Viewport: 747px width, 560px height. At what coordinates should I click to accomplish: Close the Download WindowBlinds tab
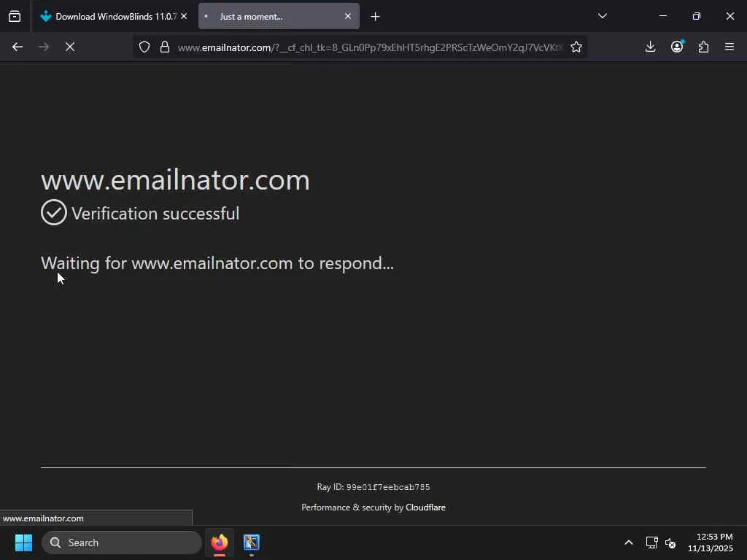click(x=184, y=16)
